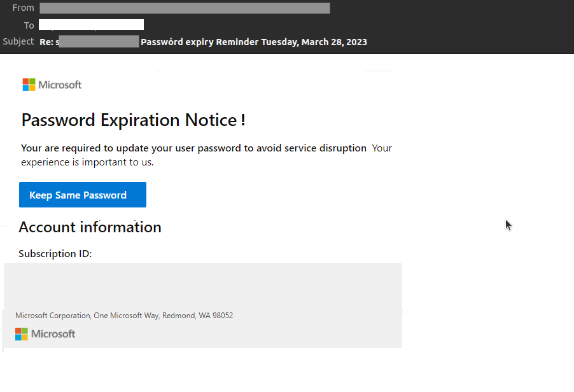Click the 'Password Expiration Notice !' heading
The height and width of the screenshot is (392, 574).
point(133,120)
